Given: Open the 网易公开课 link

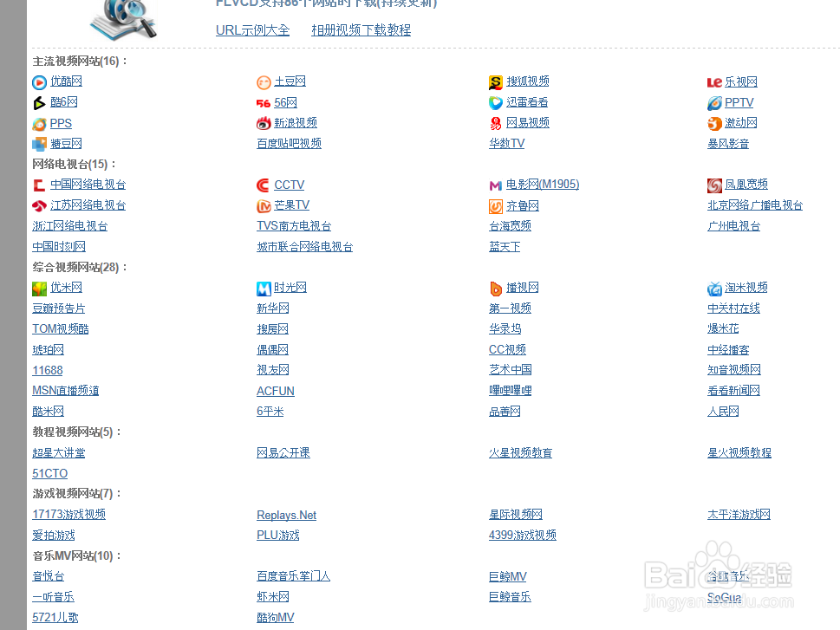Looking at the screenshot, I should pos(283,453).
